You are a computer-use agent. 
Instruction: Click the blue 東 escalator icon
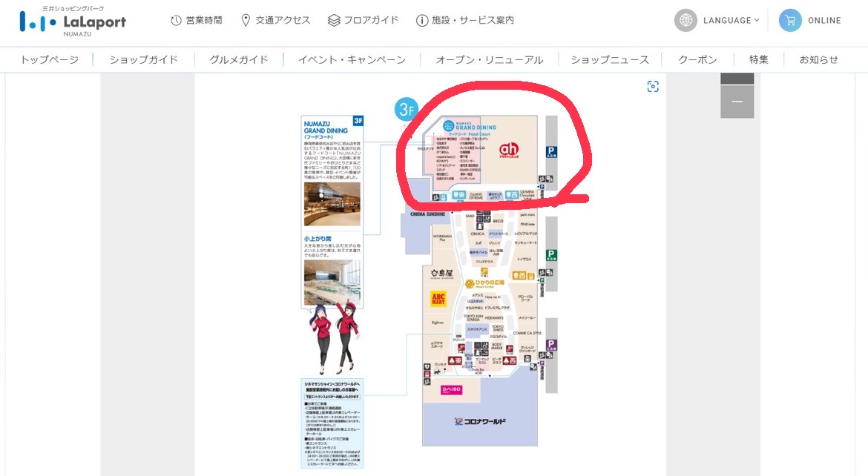pos(459,196)
